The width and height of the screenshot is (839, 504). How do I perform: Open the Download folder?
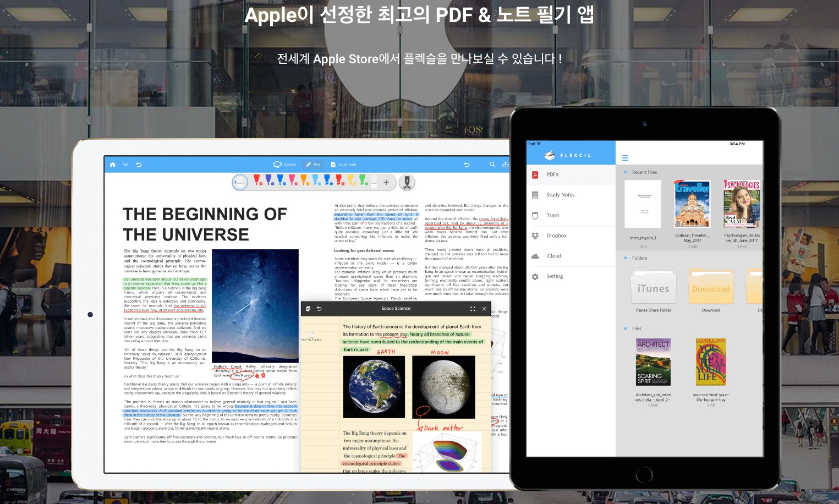[x=711, y=287]
